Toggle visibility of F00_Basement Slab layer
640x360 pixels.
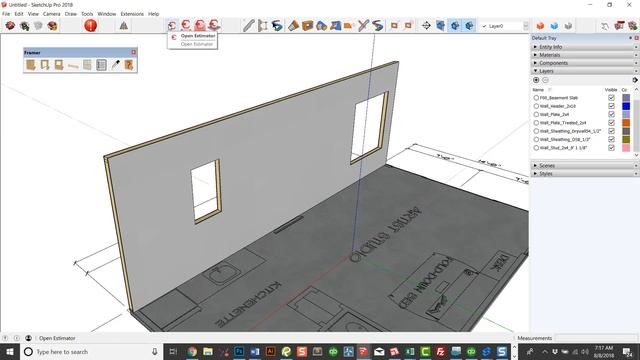point(611,98)
